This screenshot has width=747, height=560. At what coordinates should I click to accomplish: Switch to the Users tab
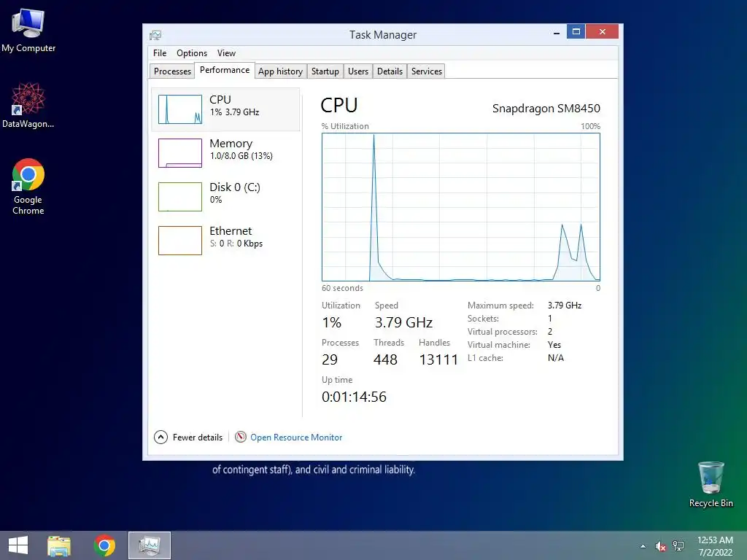357,71
